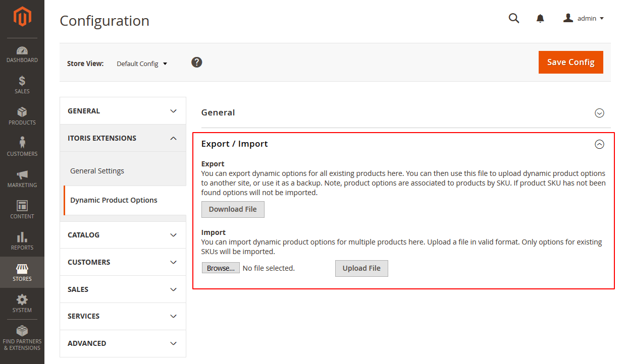Viewport: 626px width, 364px height.
Task: Open the Dashboard from the sidebar
Action: (x=22, y=53)
